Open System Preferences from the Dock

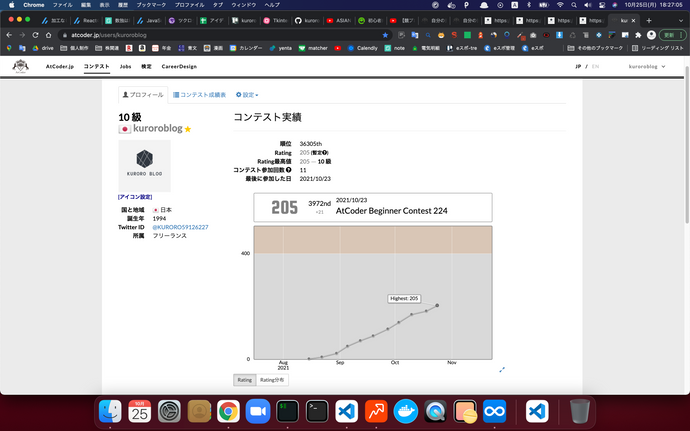[169, 412]
